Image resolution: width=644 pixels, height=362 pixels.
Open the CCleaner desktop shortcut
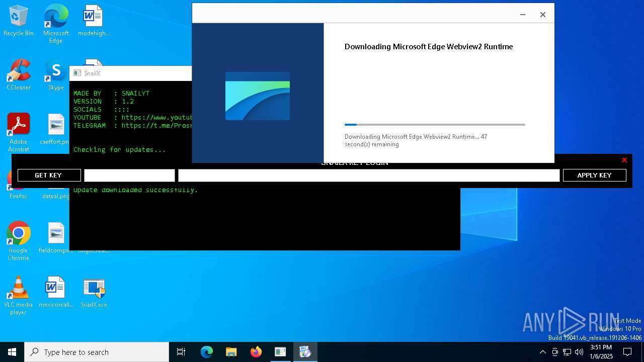(x=19, y=75)
